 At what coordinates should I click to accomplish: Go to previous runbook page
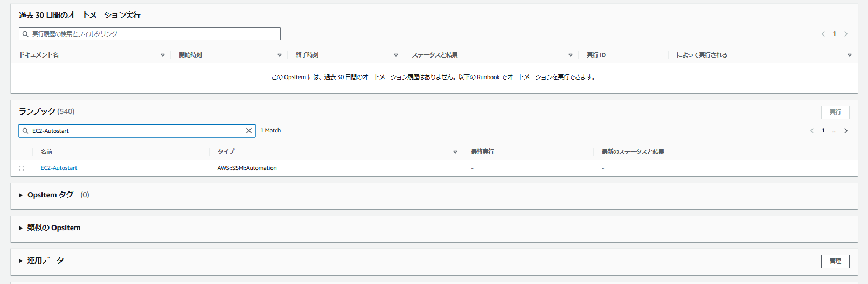coord(812,131)
